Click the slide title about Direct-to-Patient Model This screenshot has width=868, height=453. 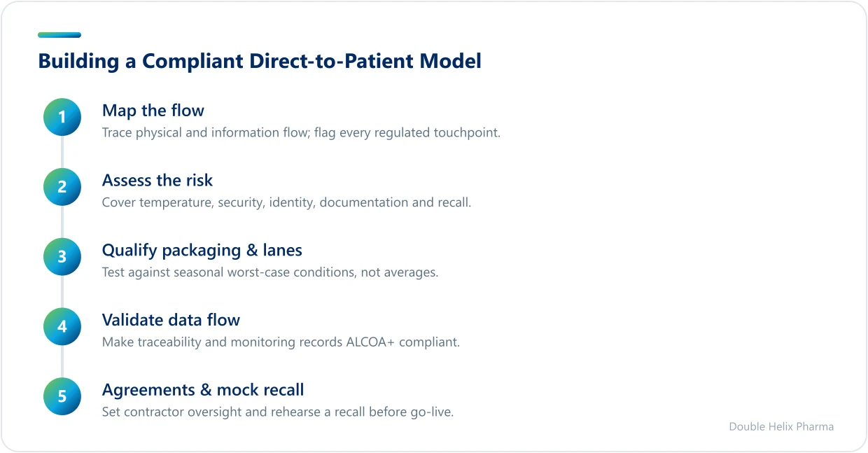[260, 61]
